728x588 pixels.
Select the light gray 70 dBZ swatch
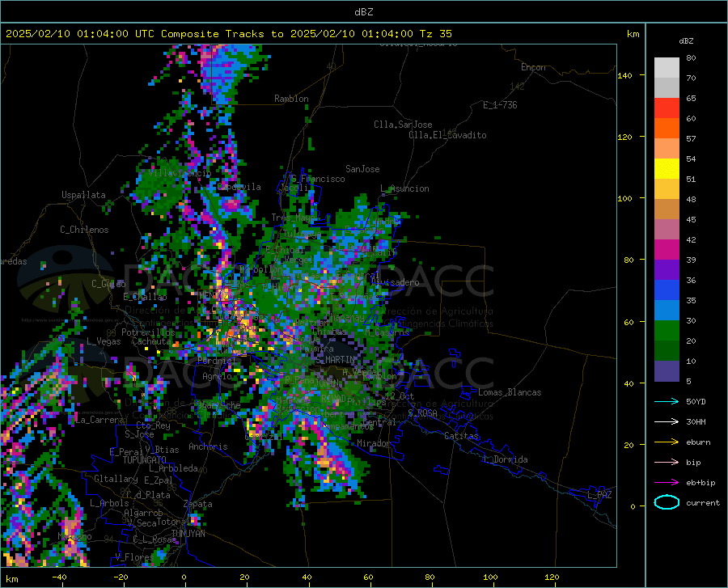coord(667,68)
